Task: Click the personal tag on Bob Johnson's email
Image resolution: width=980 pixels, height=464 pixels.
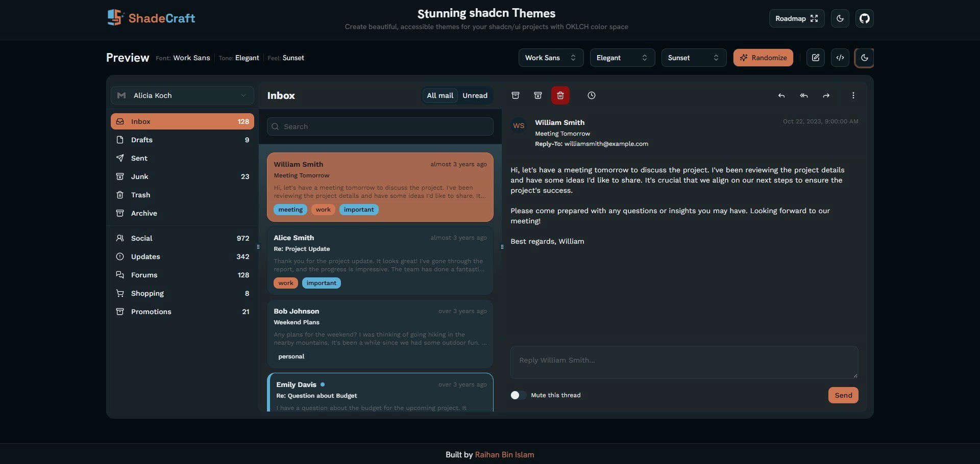Action: [291, 356]
